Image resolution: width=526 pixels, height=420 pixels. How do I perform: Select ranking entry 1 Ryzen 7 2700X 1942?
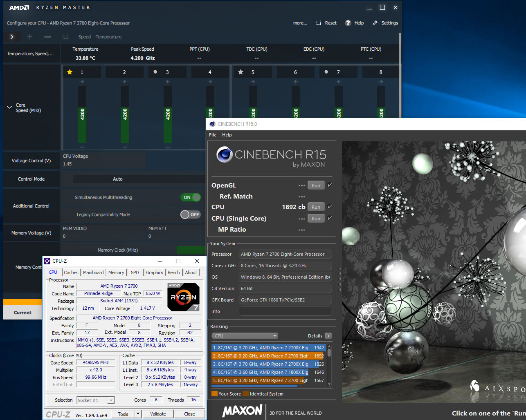click(x=268, y=348)
